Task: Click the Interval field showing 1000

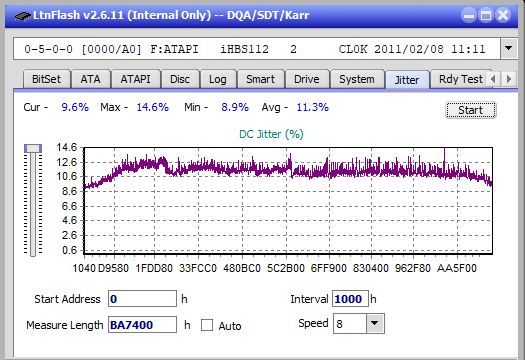Action: click(x=350, y=299)
